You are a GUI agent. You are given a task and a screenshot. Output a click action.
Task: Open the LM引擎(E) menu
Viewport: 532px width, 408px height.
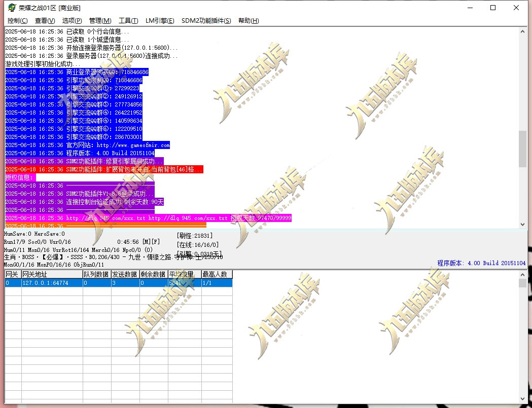pyautogui.click(x=159, y=21)
